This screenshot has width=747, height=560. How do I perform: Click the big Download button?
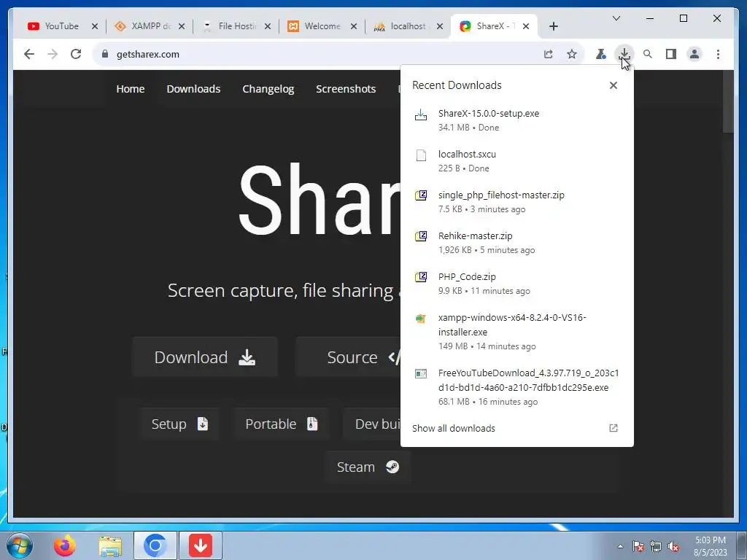(205, 357)
